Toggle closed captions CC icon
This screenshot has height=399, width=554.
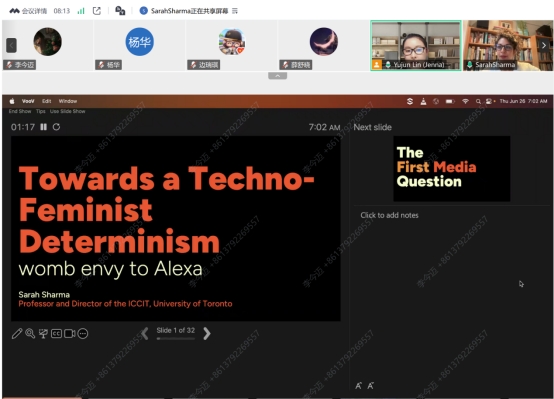tap(56, 333)
